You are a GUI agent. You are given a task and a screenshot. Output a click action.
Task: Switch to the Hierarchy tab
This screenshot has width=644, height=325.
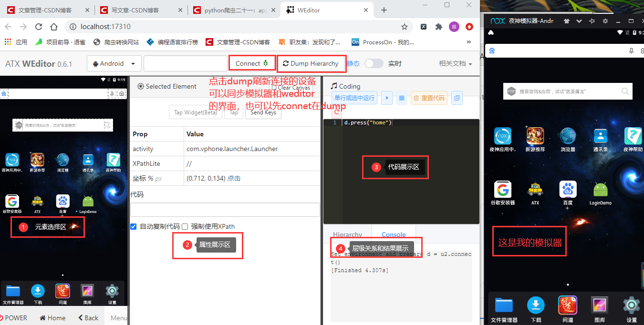(347, 234)
